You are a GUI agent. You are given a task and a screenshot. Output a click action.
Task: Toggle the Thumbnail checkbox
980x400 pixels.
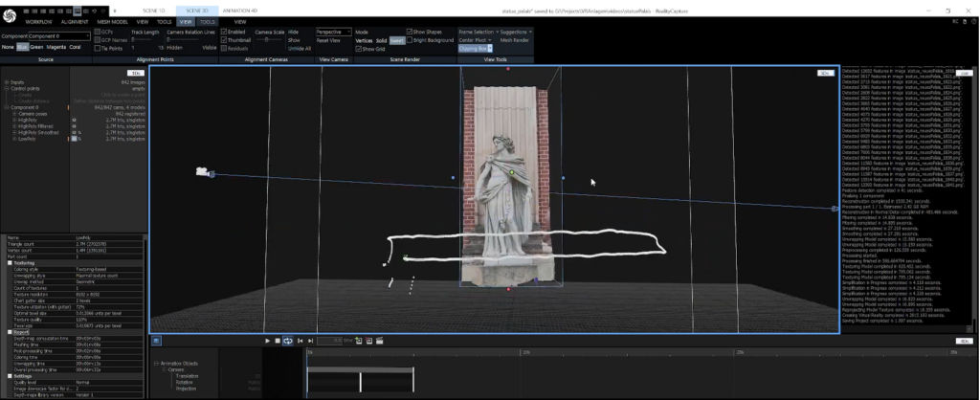(x=224, y=40)
